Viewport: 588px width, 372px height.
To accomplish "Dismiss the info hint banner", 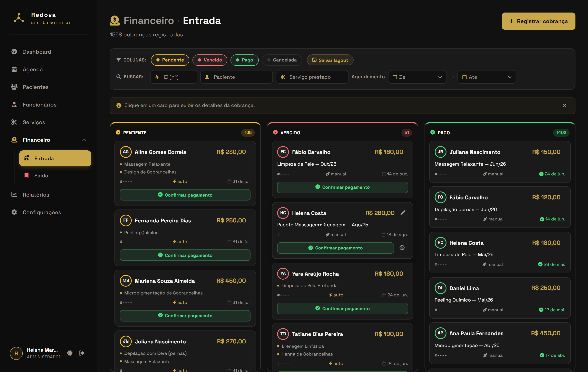I will click(564, 105).
